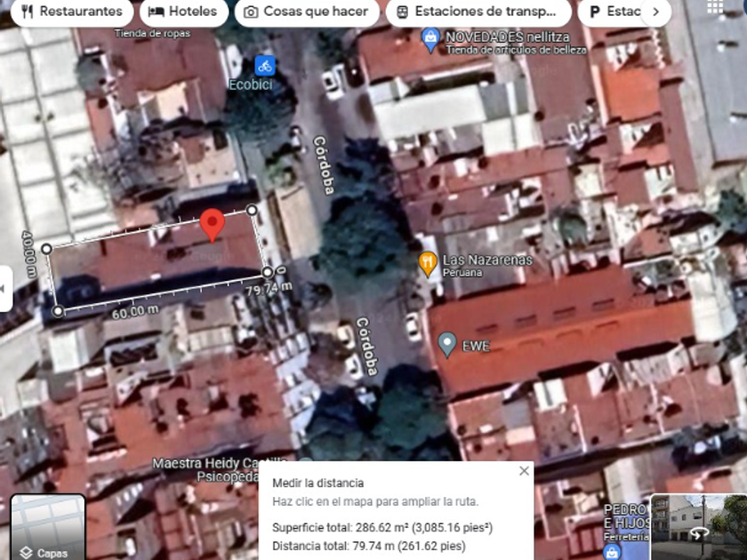The width and height of the screenshot is (747, 560).
Task: Click Superficie total 286.62 m² text
Action: point(382,528)
